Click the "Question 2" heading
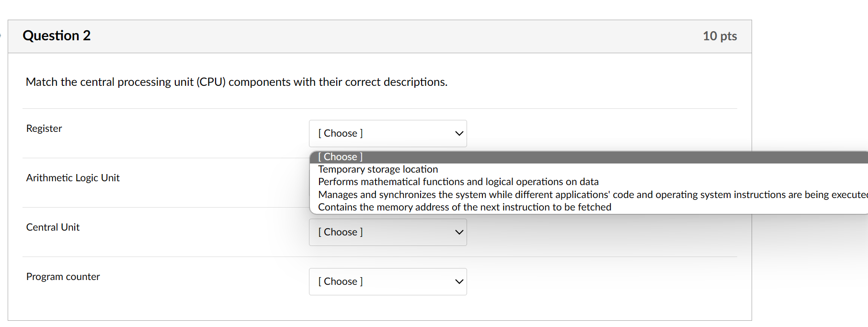This screenshot has height=327, width=868. click(x=57, y=35)
